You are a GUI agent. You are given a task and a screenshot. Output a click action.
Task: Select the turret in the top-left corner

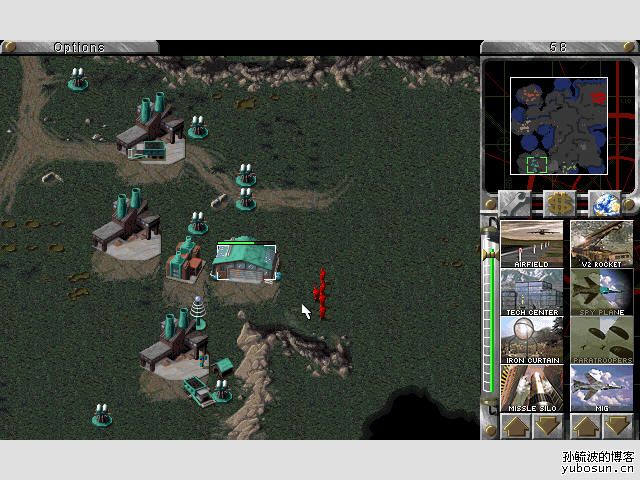click(x=78, y=80)
